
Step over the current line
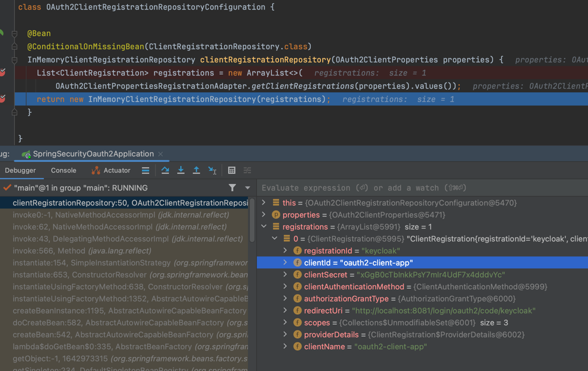click(x=165, y=171)
